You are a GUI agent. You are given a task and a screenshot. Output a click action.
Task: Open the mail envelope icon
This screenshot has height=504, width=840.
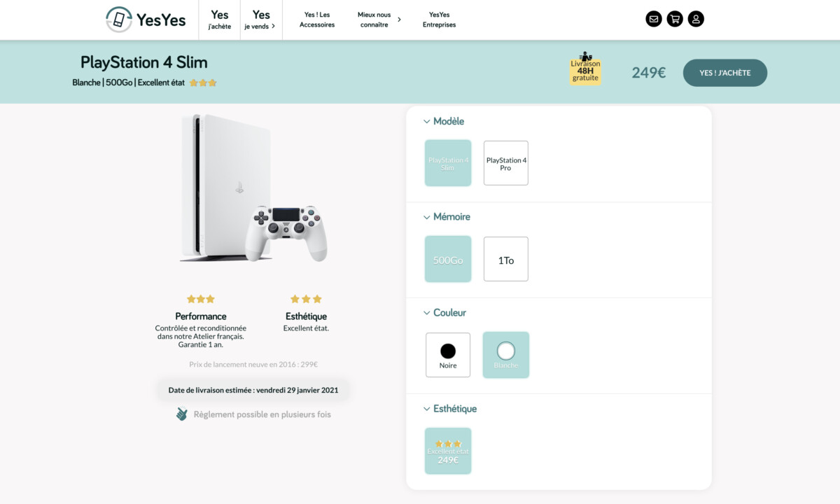click(x=653, y=20)
